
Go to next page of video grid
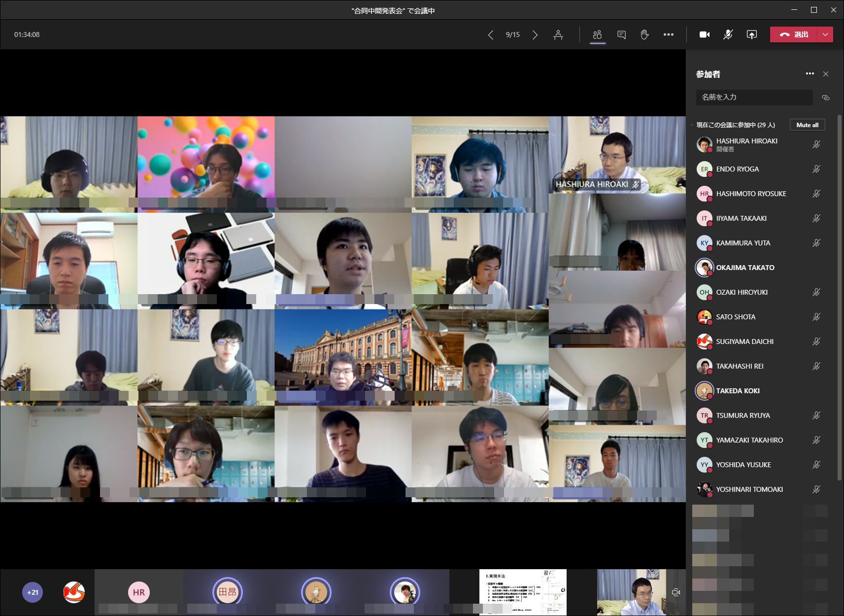coord(535,34)
